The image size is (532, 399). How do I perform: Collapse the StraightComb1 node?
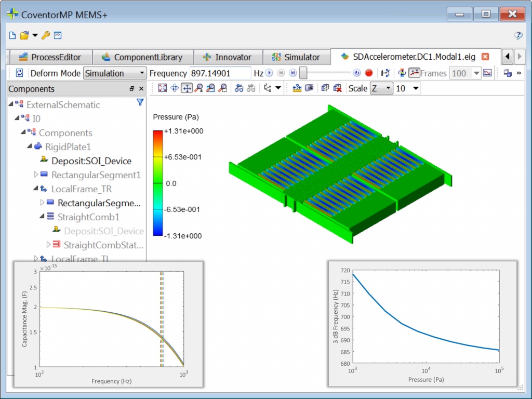click(x=42, y=216)
